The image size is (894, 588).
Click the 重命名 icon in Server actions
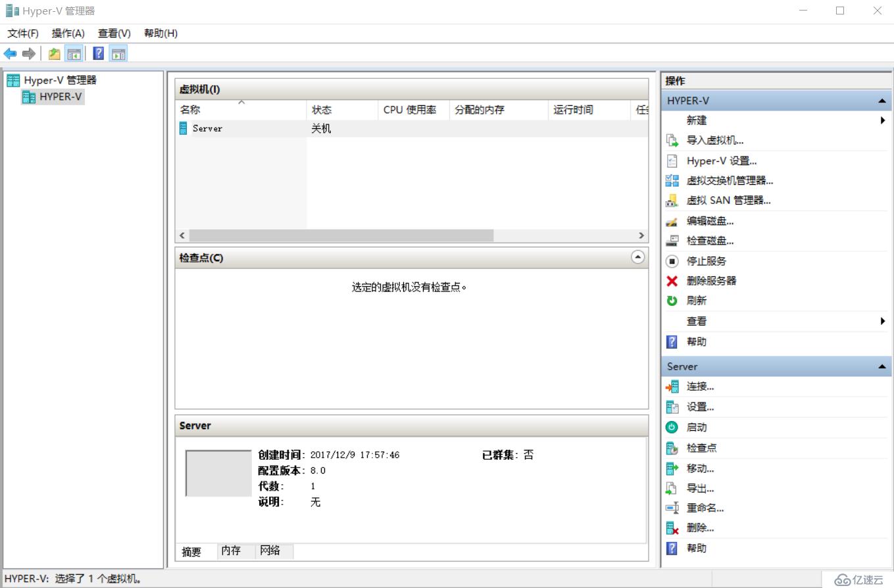tap(672, 508)
